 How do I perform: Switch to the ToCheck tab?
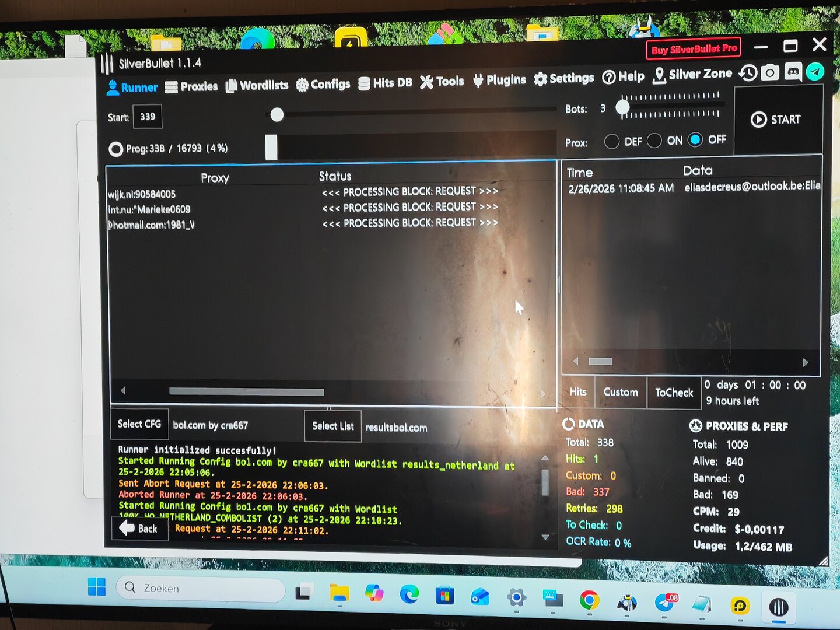(674, 393)
